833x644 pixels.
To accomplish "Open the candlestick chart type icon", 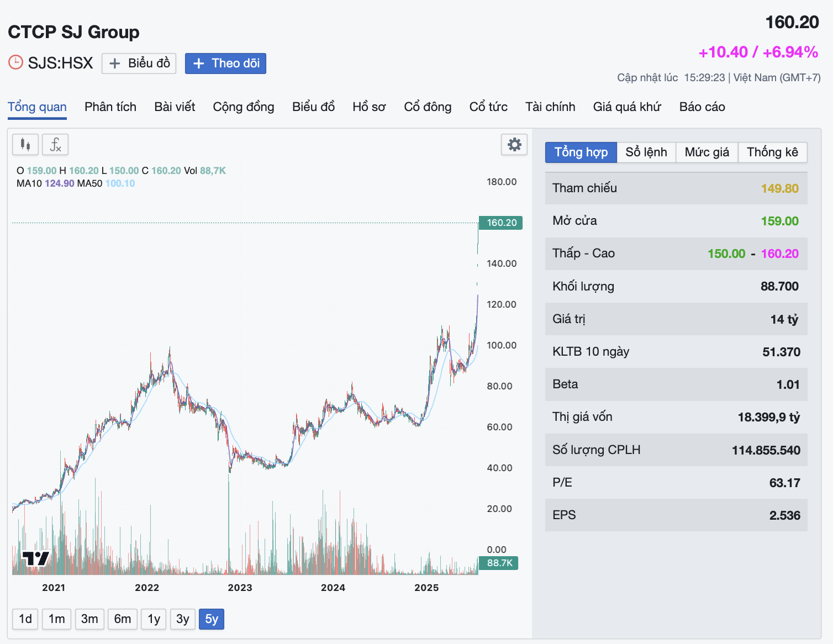I will pos(25,145).
